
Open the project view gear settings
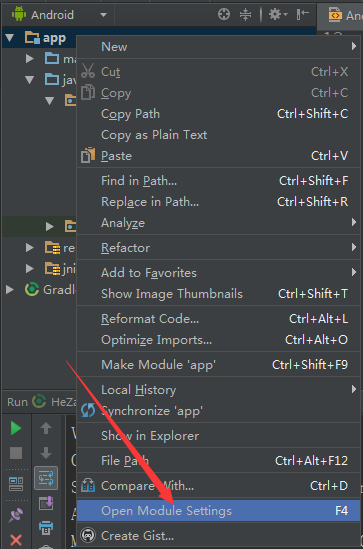(278, 14)
